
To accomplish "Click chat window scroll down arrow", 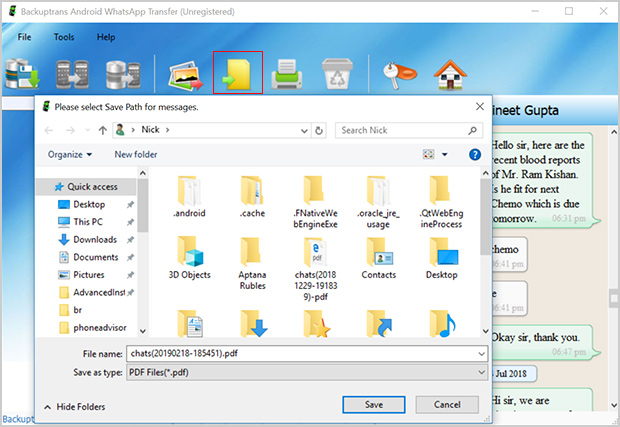I will [614, 405].
